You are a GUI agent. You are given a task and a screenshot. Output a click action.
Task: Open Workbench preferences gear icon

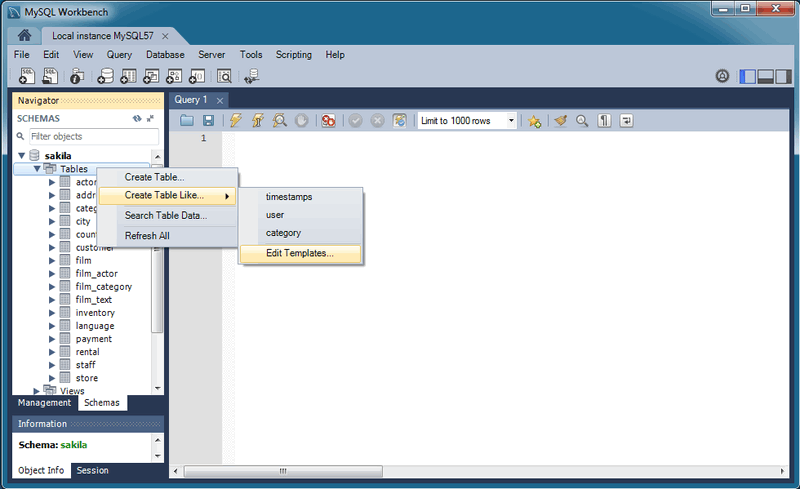[722, 76]
